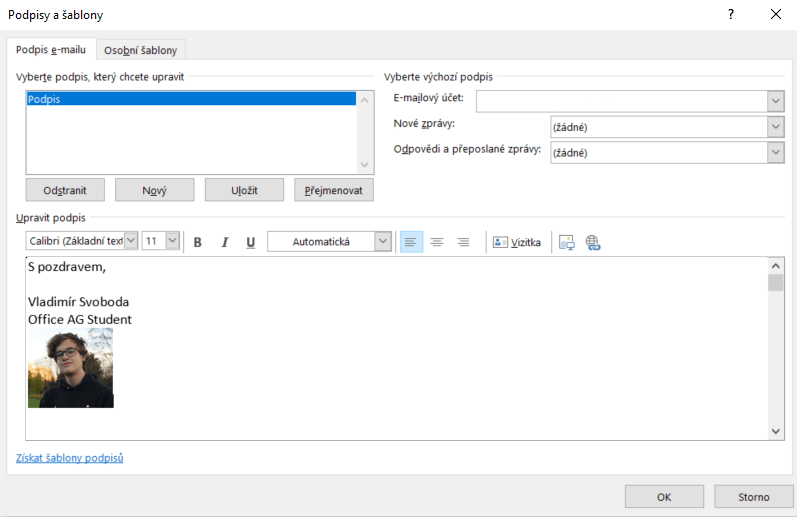
Task: Switch to the Osobní šablony tab
Action: point(140,50)
